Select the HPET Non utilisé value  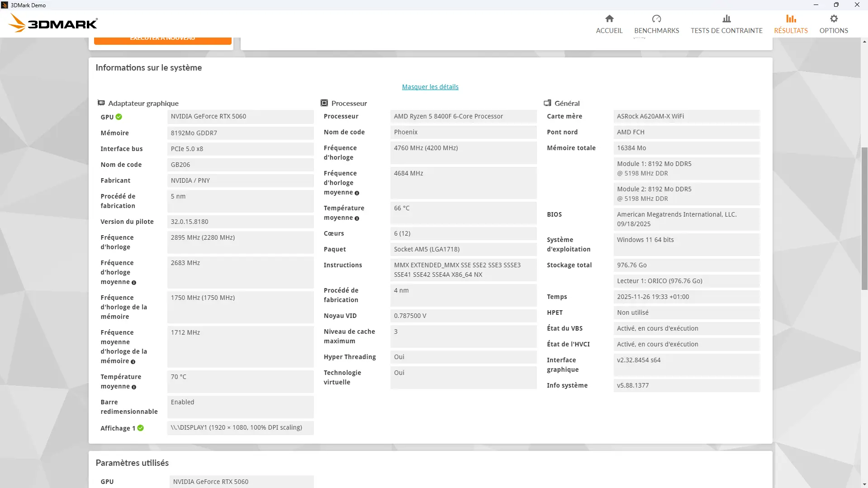[687, 313]
